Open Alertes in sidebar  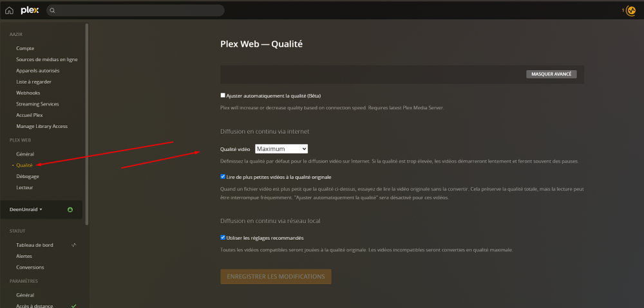click(x=24, y=257)
